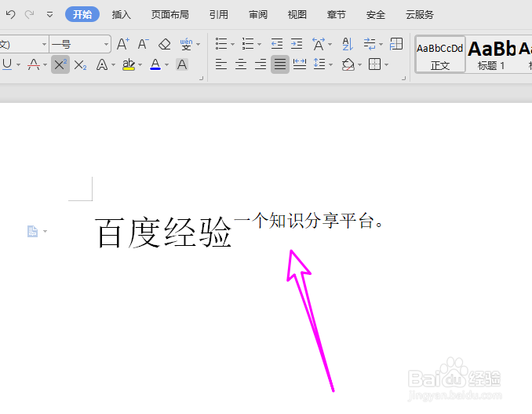The image size is (532, 414).
Task: Apply the blue font color
Action: (155, 64)
